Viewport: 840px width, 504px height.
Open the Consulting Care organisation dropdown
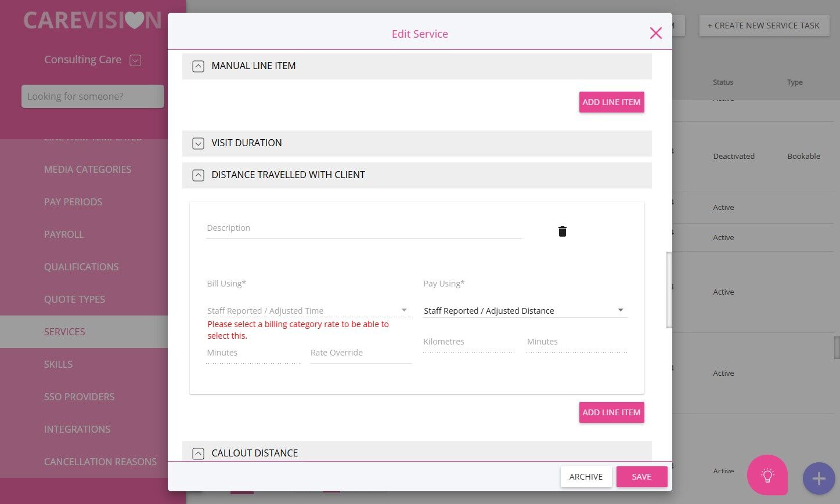[135, 60]
